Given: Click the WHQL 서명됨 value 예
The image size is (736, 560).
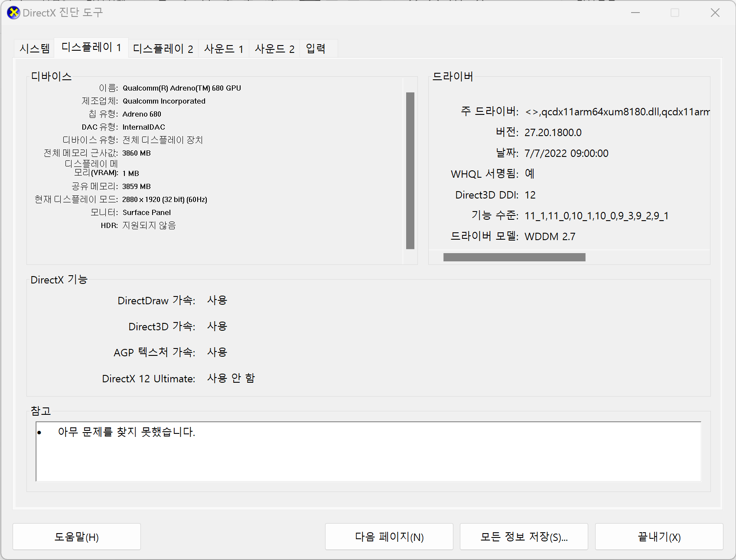Looking at the screenshot, I should (x=530, y=174).
